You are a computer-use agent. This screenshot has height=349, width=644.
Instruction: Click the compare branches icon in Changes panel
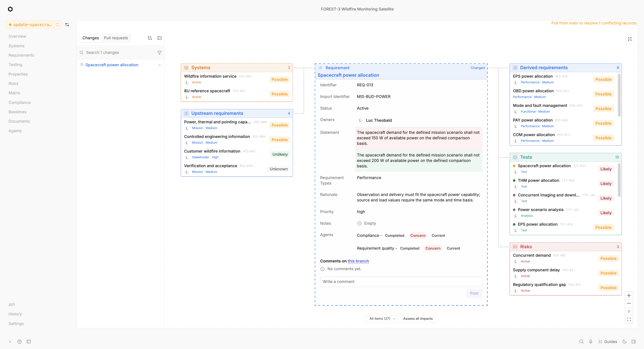(x=150, y=38)
